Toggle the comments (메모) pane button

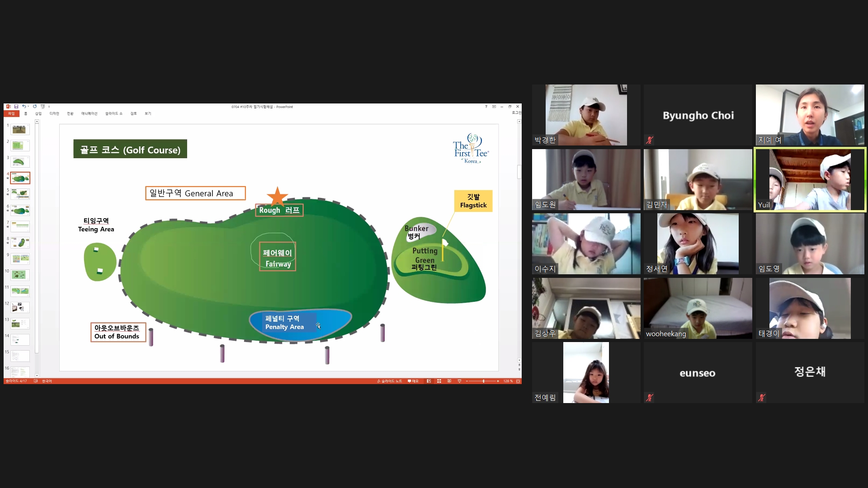pyautogui.click(x=413, y=381)
